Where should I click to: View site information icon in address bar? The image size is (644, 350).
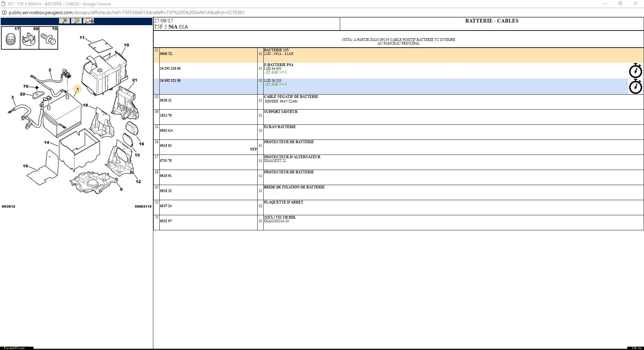point(4,12)
